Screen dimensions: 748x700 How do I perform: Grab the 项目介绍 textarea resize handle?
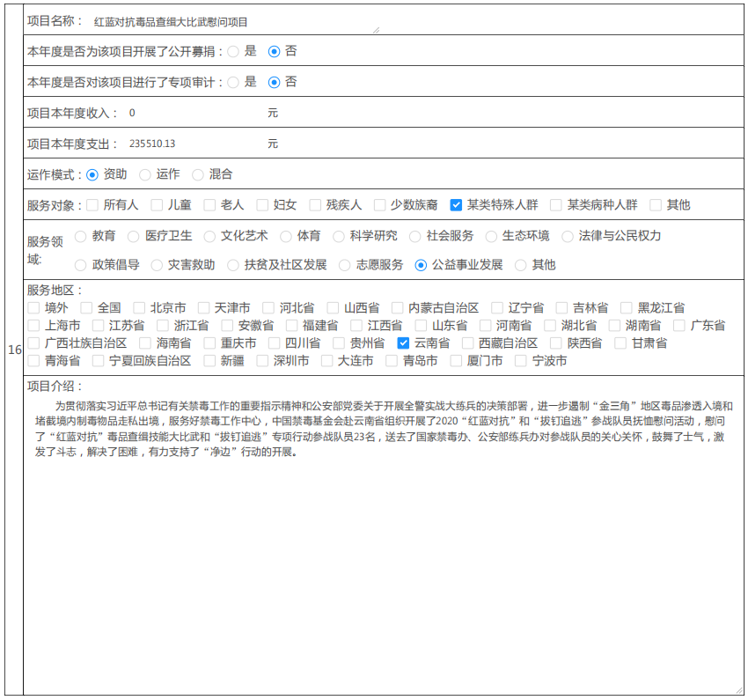(738, 689)
